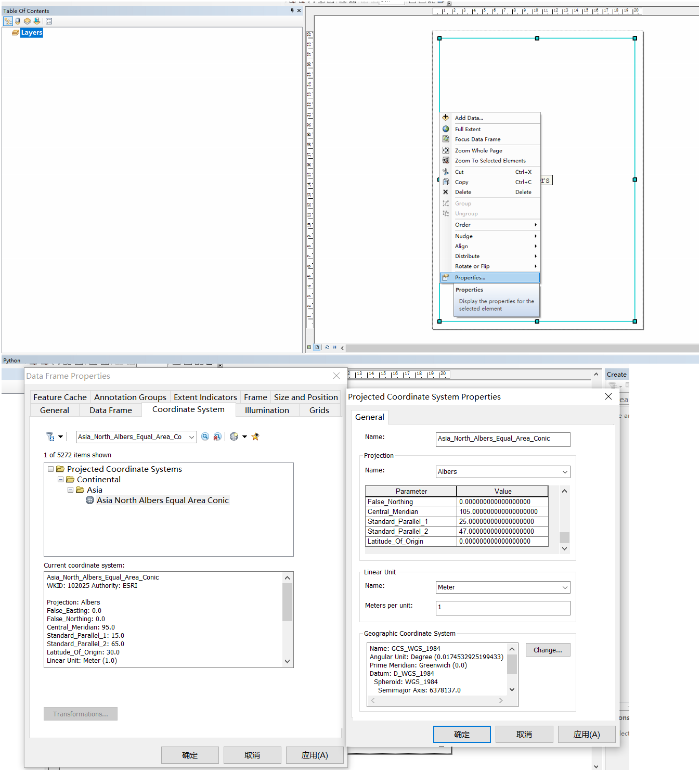Viewport: 700px width, 771px height.
Task: Open Add Coordinate System dropdown arrow
Action: [x=244, y=437]
